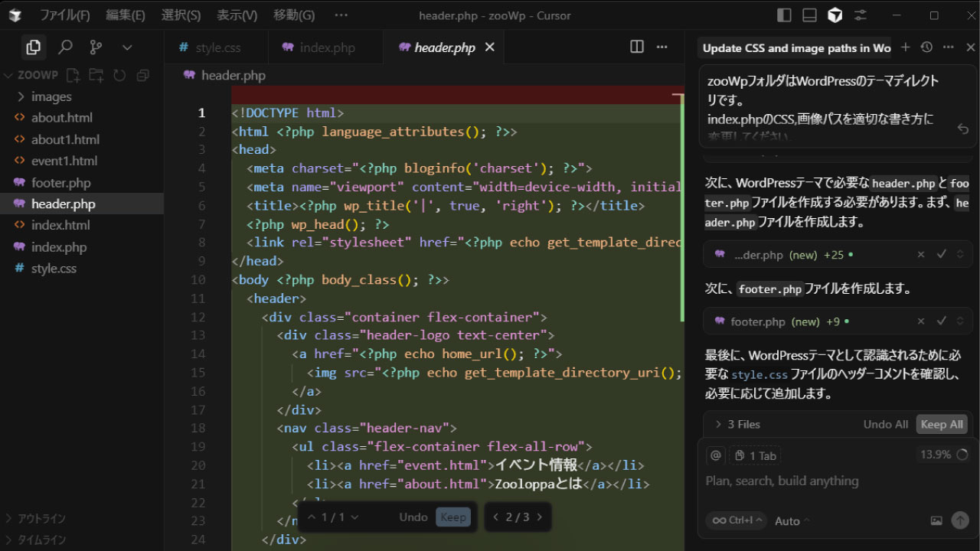Screen dimensions: 980x551
Task: Open the 表示(V) menu
Action: (237, 15)
